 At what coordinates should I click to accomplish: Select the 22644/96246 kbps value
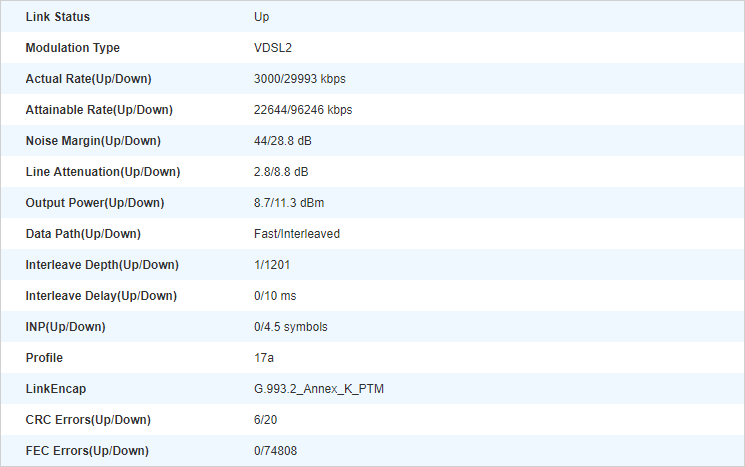[303, 110]
